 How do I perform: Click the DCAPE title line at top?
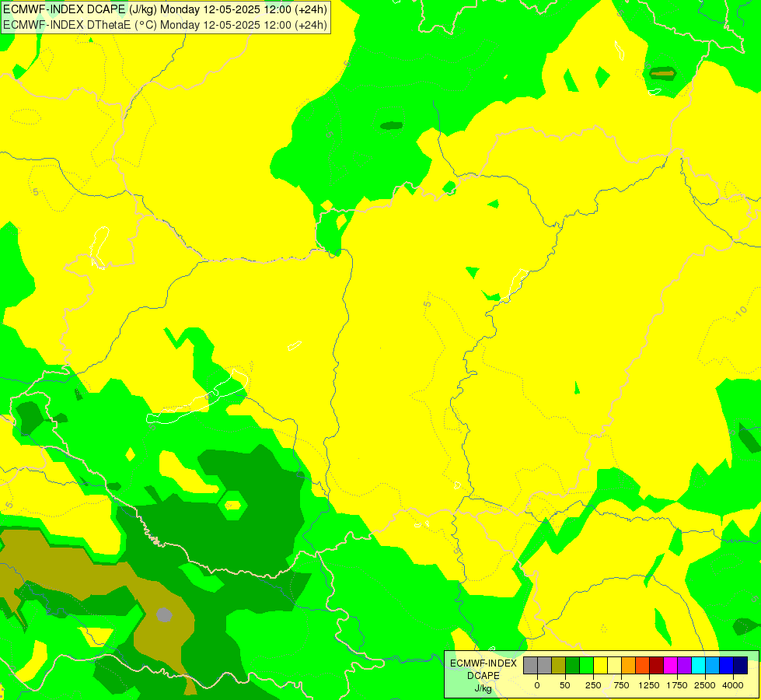coord(165,9)
